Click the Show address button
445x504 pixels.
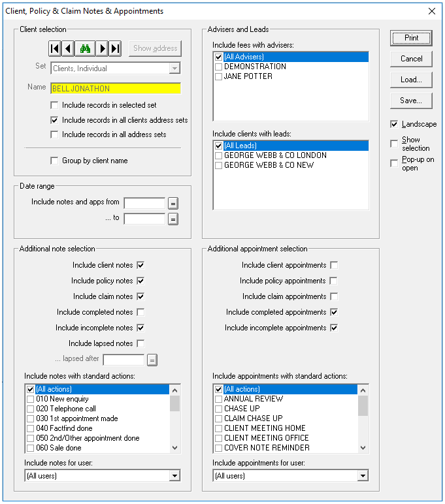coord(155,48)
